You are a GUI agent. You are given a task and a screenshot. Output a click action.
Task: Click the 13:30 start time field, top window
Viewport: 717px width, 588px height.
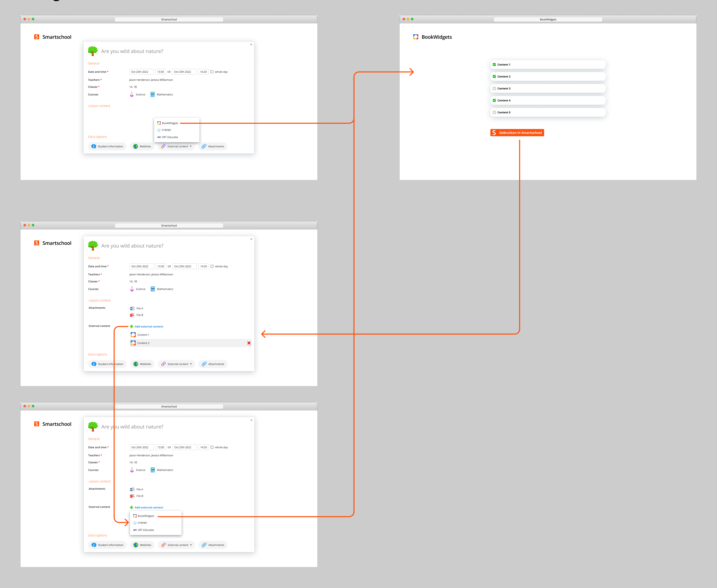(x=161, y=72)
